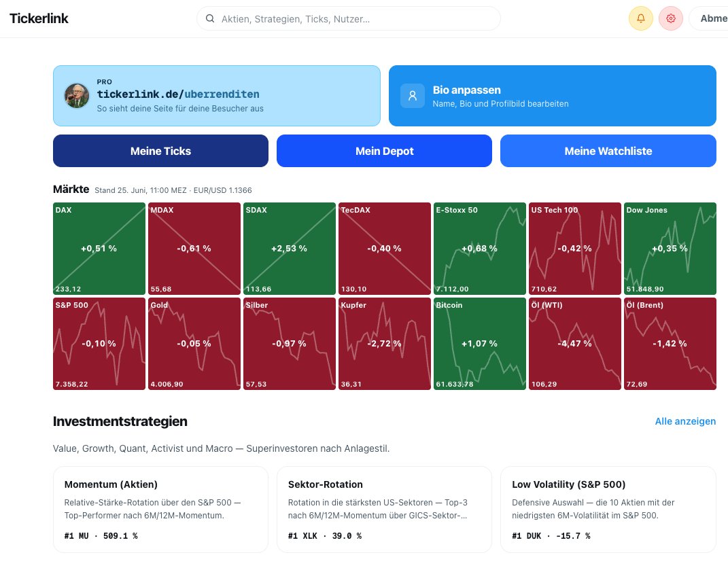Select the DAX market tile
Screen dimensions: 728x570
[x=99, y=249]
